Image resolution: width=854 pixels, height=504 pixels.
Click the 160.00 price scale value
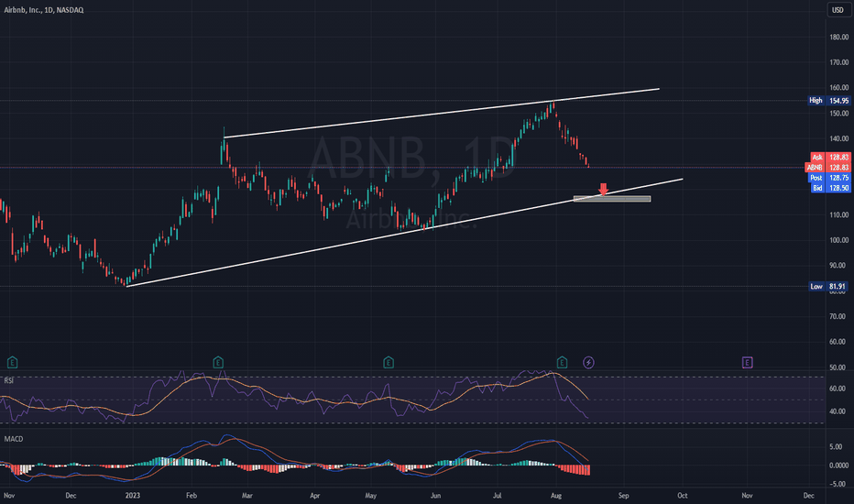pos(838,87)
